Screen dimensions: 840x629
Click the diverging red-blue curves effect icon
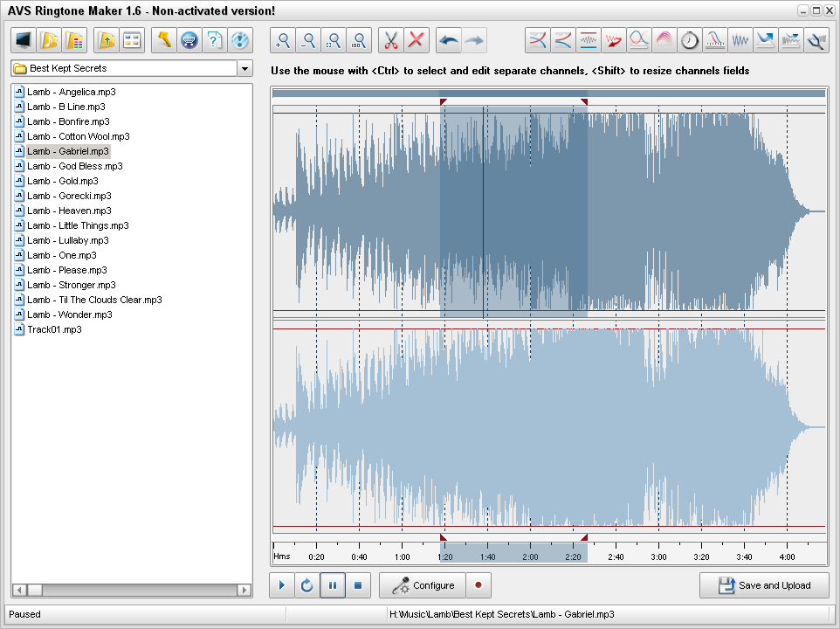[x=563, y=40]
